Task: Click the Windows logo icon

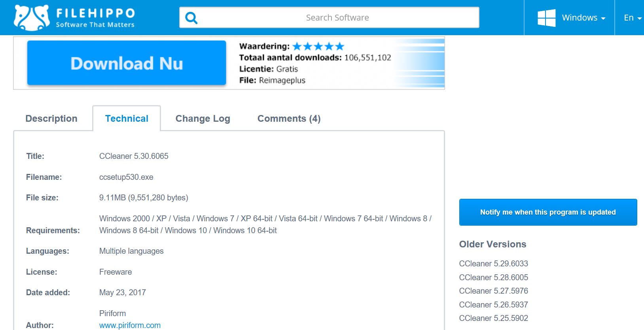Action: (546, 18)
